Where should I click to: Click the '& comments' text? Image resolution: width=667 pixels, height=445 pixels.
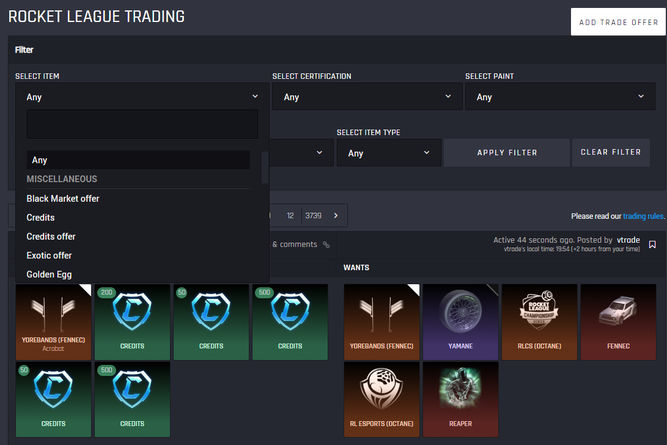(x=295, y=244)
